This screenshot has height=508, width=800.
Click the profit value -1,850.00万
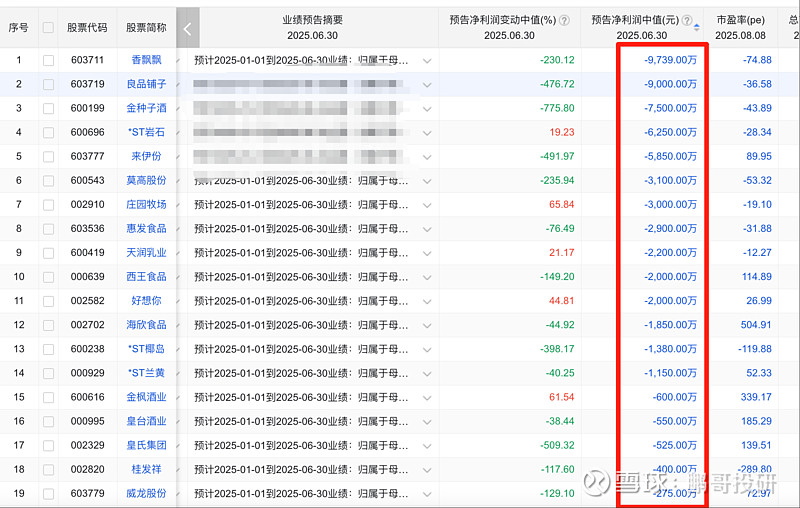(x=670, y=324)
